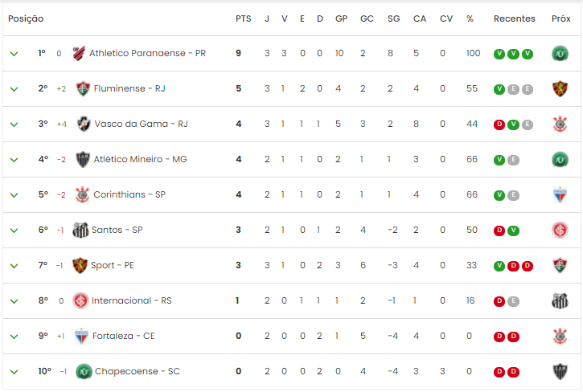
Task: Click the Santos crest beside team name
Action: click(x=80, y=230)
